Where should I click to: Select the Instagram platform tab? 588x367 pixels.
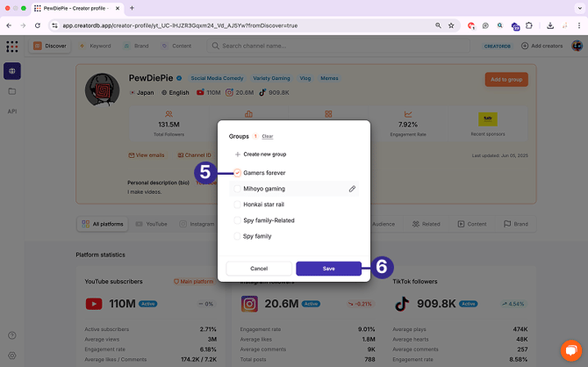pos(197,224)
